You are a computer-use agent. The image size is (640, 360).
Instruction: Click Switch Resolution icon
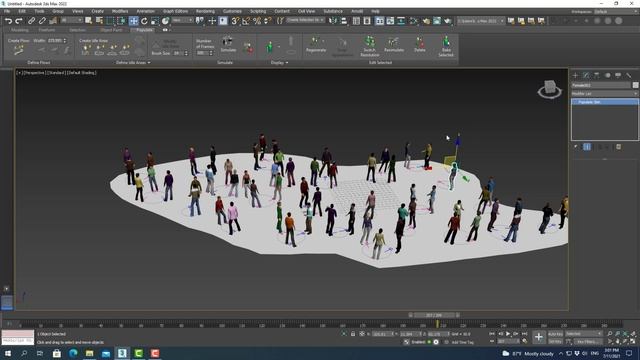coord(369,46)
